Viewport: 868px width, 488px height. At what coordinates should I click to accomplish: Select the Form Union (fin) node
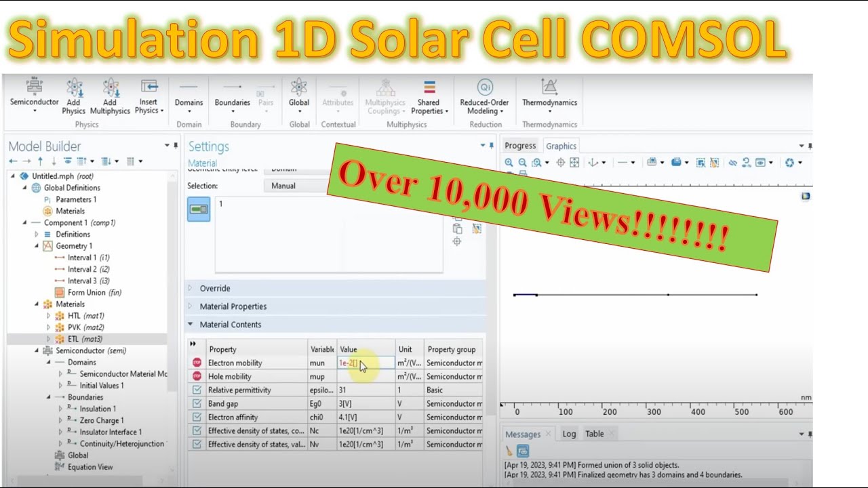94,293
